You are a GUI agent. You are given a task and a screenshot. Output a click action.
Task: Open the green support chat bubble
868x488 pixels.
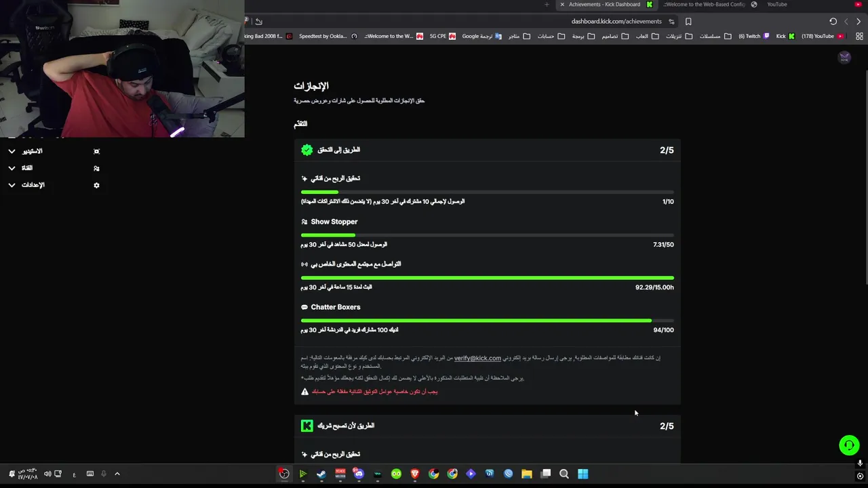point(848,445)
